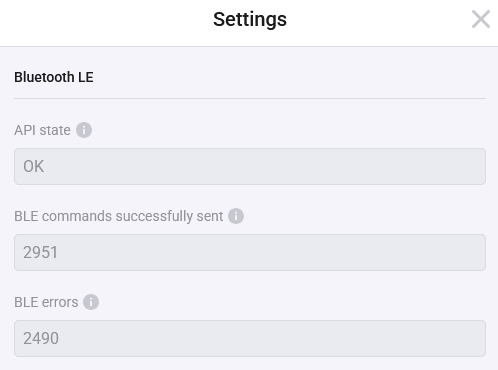Show info tooltip for API state
Screen dimensions: 498x370
tap(84, 130)
